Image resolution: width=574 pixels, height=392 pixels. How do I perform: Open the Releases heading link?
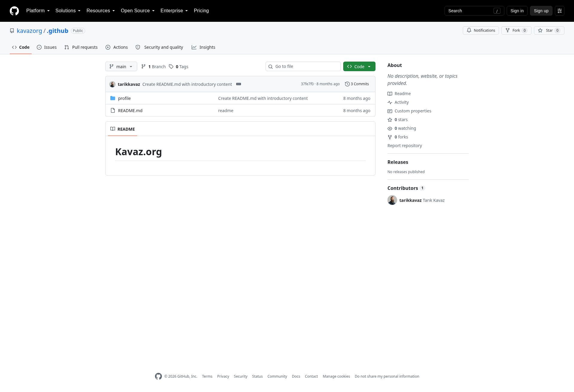(398, 162)
